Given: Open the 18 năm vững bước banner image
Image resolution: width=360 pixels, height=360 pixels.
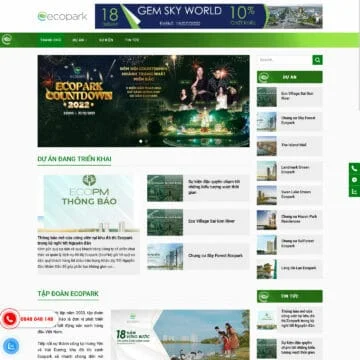Looking at the screenshot, I should [x=180, y=335].
